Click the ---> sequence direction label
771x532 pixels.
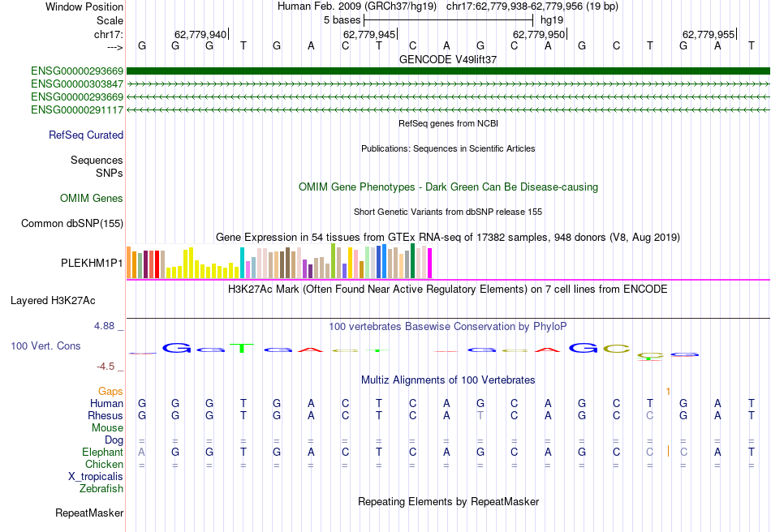(114, 47)
